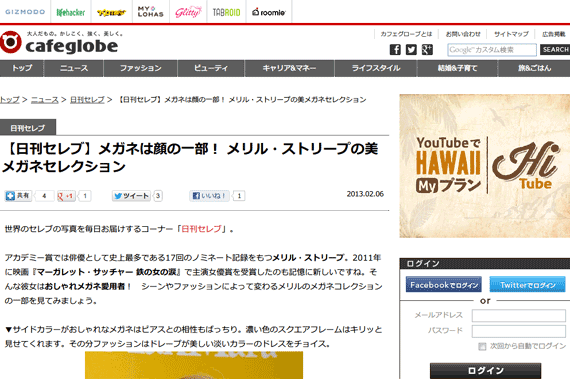Open the 結婚&子育て navigation menu

[457, 68]
